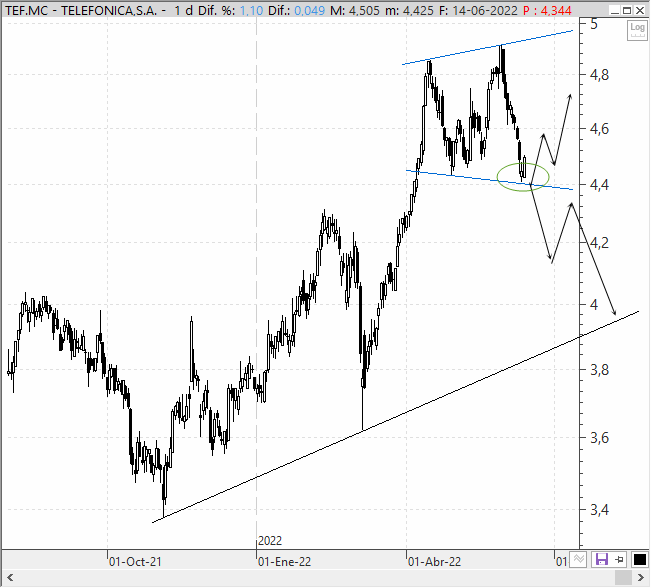The height and width of the screenshot is (588, 651).
Task: Click the pin icon beside save
Action: pos(619,560)
